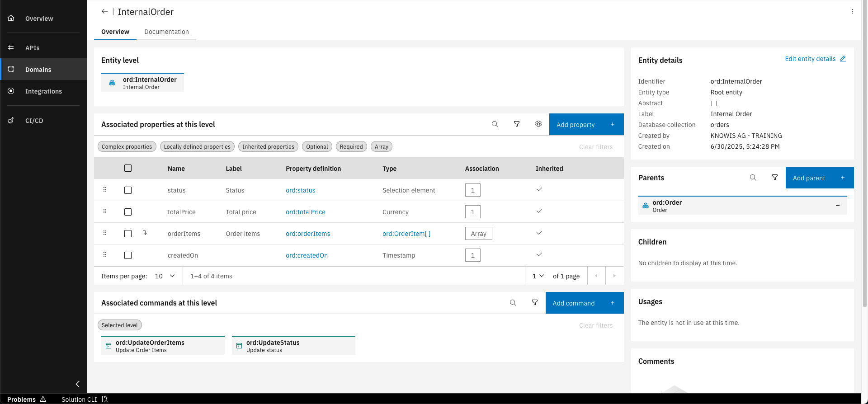The width and height of the screenshot is (868, 404).
Task: Select the createdOn row checkbox
Action: [x=128, y=255]
